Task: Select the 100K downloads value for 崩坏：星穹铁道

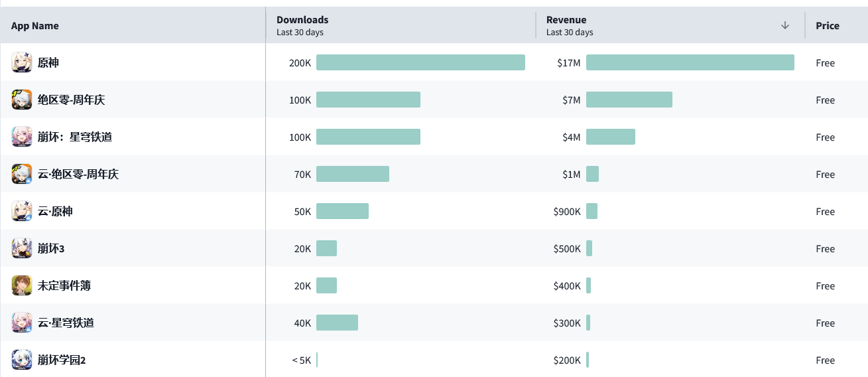Action: (300, 137)
